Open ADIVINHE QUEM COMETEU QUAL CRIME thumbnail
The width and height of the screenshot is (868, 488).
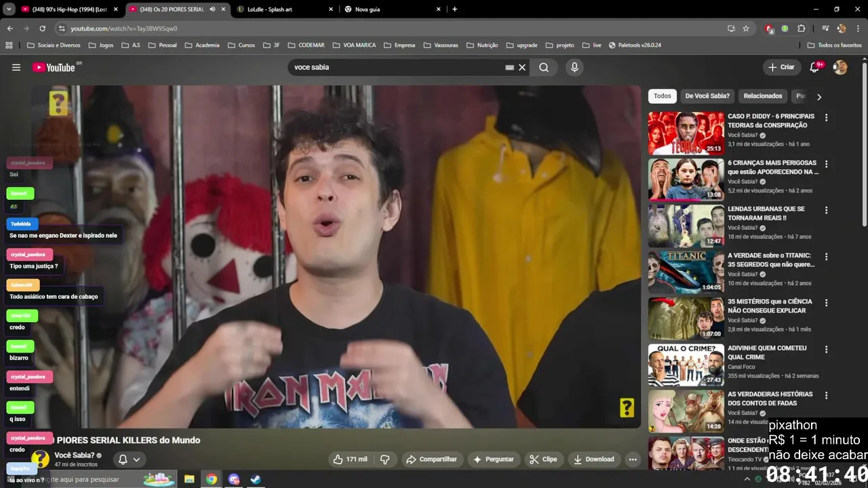686,365
